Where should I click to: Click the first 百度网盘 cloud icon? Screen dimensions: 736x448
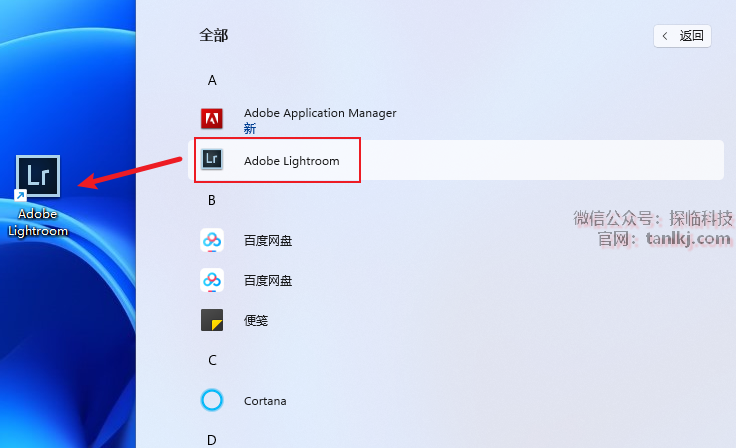pos(212,240)
